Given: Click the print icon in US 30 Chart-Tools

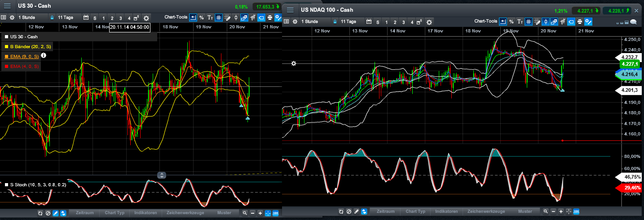Looking at the screenshot, I should tap(269, 18).
